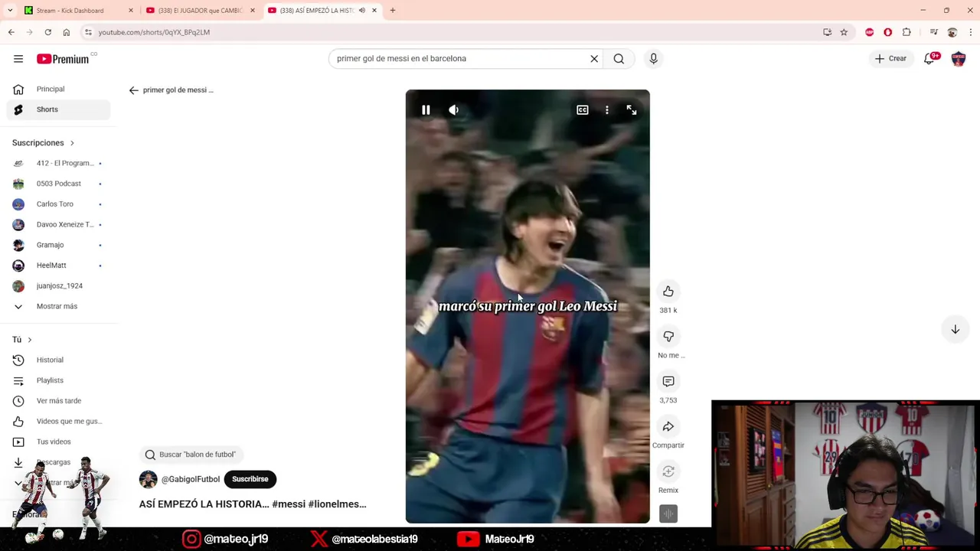This screenshot has width=980, height=551.
Task: Expand the Tú section chevron
Action: 30,340
